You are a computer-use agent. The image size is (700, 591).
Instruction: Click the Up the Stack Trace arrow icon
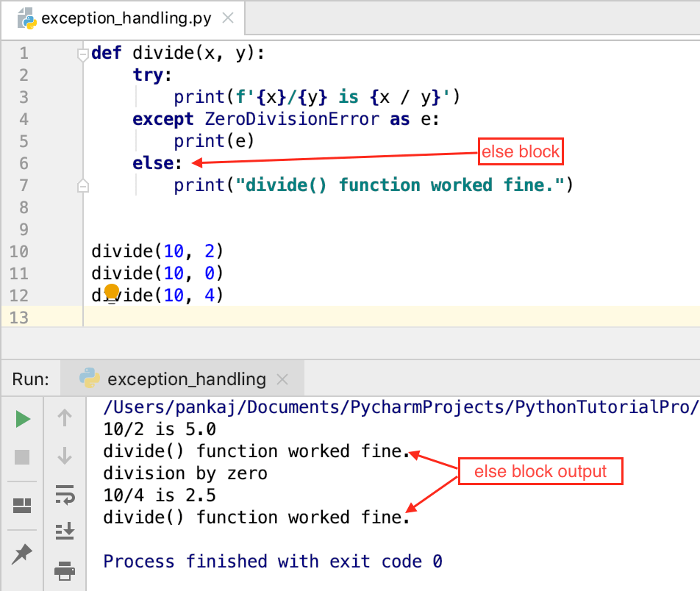pyautogui.click(x=65, y=418)
